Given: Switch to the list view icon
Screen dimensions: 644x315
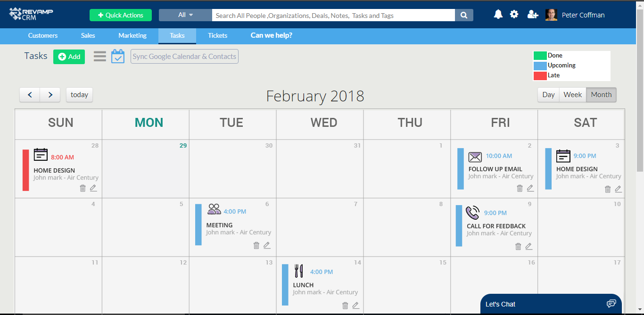Looking at the screenshot, I should point(100,57).
